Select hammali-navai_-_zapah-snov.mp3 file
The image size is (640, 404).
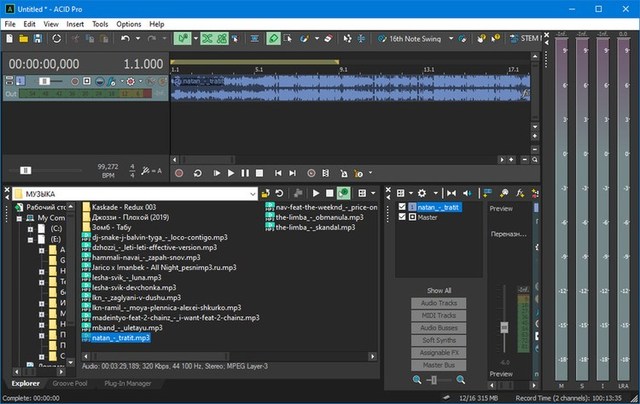pyautogui.click(x=147, y=258)
